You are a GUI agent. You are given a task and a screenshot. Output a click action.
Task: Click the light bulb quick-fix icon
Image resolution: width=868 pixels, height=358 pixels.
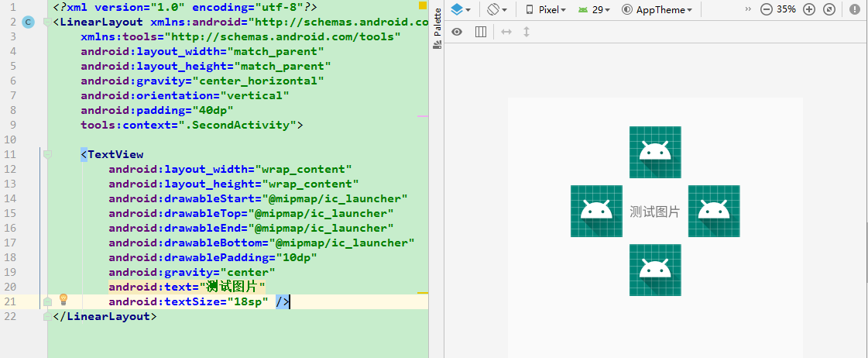[63, 300]
